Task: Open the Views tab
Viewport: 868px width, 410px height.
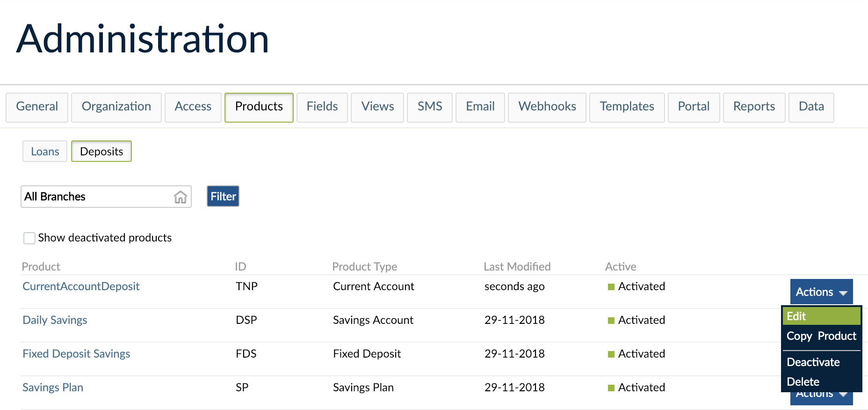Action: pyautogui.click(x=377, y=107)
